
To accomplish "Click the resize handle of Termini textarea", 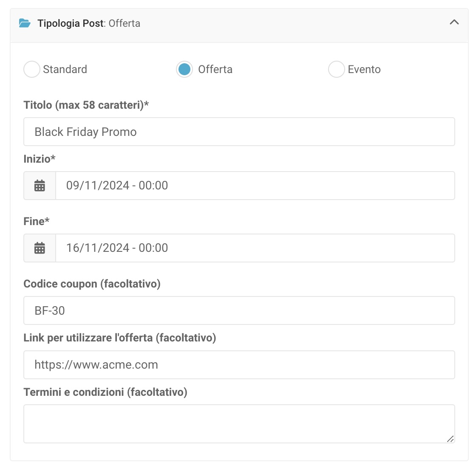I will pyautogui.click(x=450, y=439).
